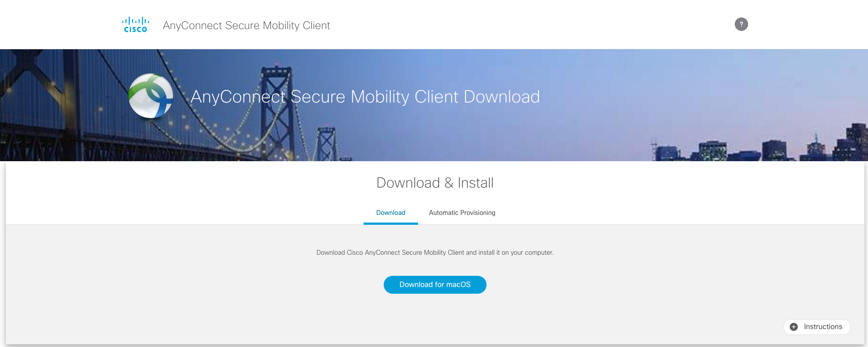Click the AnyConnect globe icon in banner
This screenshot has width=868, height=347.
(x=151, y=96)
